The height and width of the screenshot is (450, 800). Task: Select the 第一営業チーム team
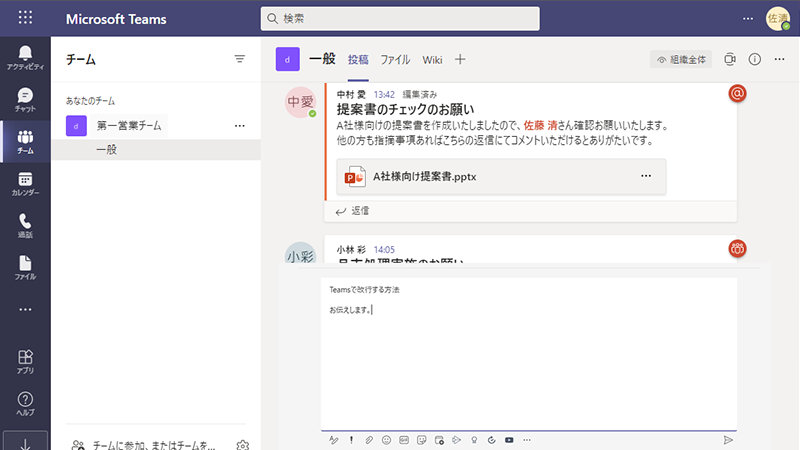[129, 126]
